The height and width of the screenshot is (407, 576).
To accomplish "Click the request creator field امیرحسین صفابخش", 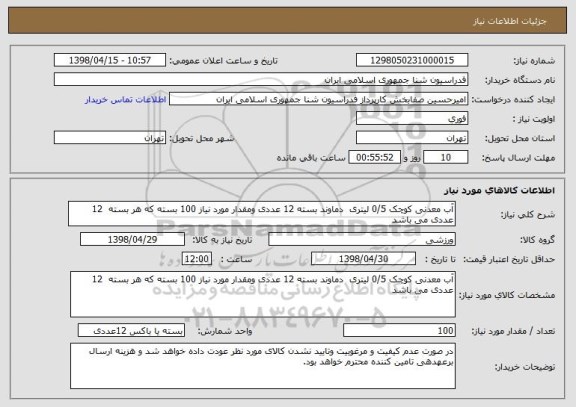I will click(318, 99).
